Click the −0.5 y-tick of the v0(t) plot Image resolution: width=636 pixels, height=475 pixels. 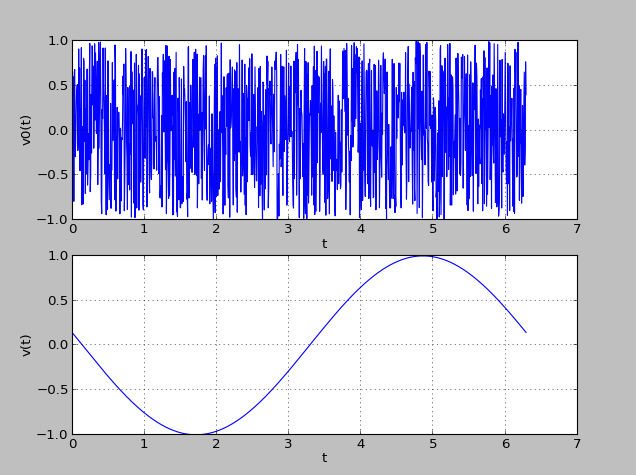click(53, 175)
